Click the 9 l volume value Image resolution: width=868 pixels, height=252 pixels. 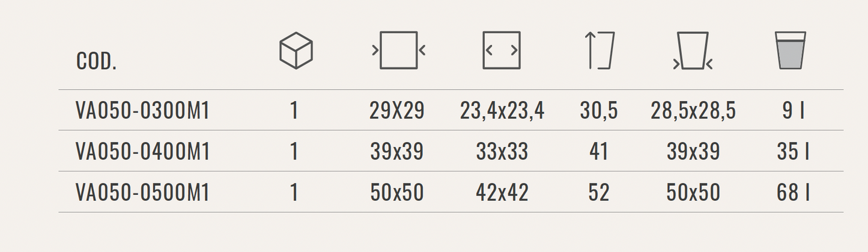pyautogui.click(x=793, y=111)
